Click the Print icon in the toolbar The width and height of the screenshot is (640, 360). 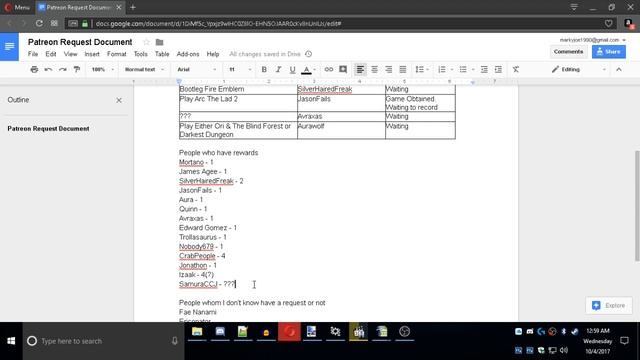coord(34,69)
